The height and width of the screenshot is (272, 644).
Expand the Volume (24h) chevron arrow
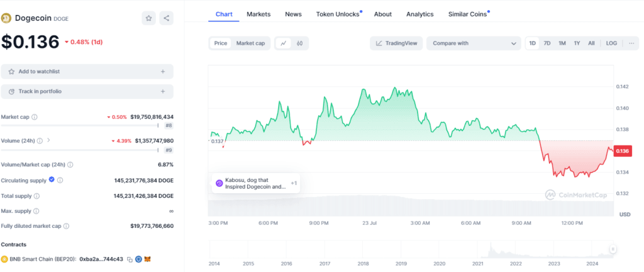click(x=48, y=140)
